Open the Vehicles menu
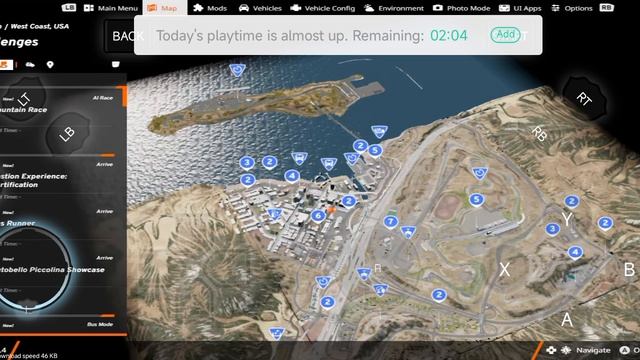Screen dimensions: 640x360 pos(260,8)
